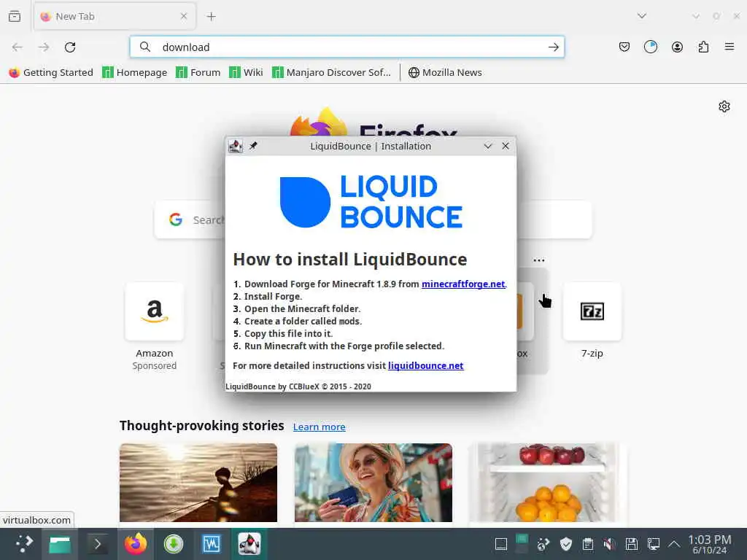Open the removable disk tray icon
The height and width of the screenshot is (560, 747).
(631, 544)
